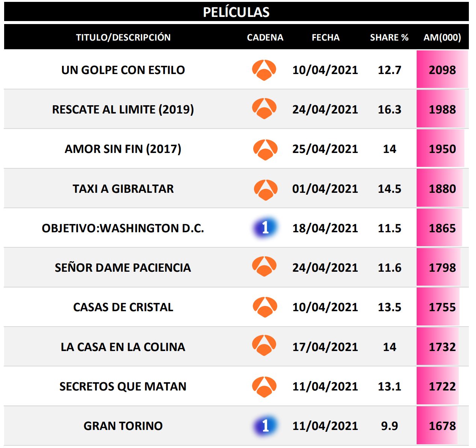This screenshot has width=476, height=448.
Task: Click the pink audience bar showing 1678
Action: point(437,426)
